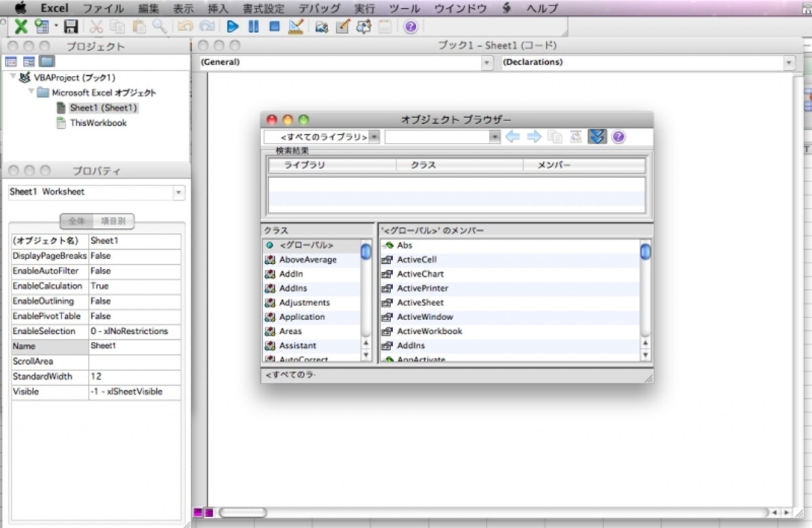Image resolution: width=812 pixels, height=528 pixels.
Task: Click the Cut scissors icon
Action: click(x=96, y=26)
